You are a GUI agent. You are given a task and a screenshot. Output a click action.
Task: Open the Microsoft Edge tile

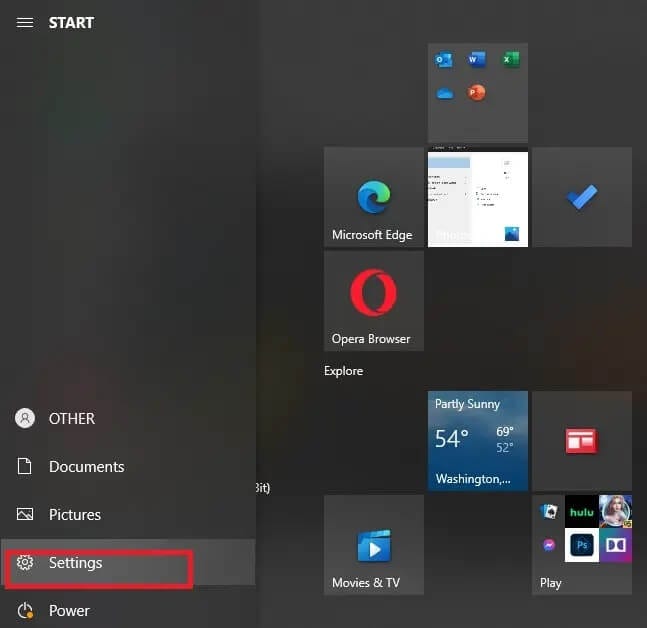point(373,197)
